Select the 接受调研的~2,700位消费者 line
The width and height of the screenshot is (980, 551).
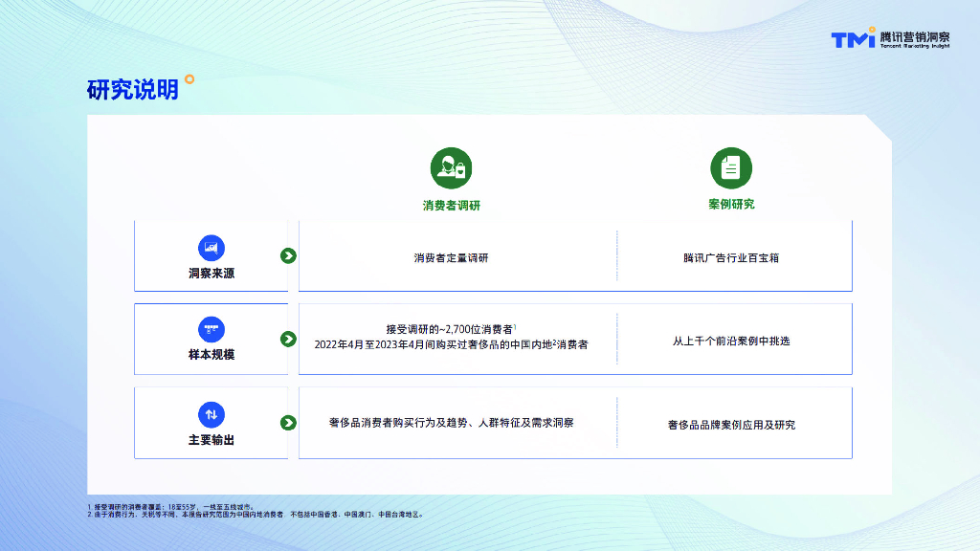tap(452, 329)
